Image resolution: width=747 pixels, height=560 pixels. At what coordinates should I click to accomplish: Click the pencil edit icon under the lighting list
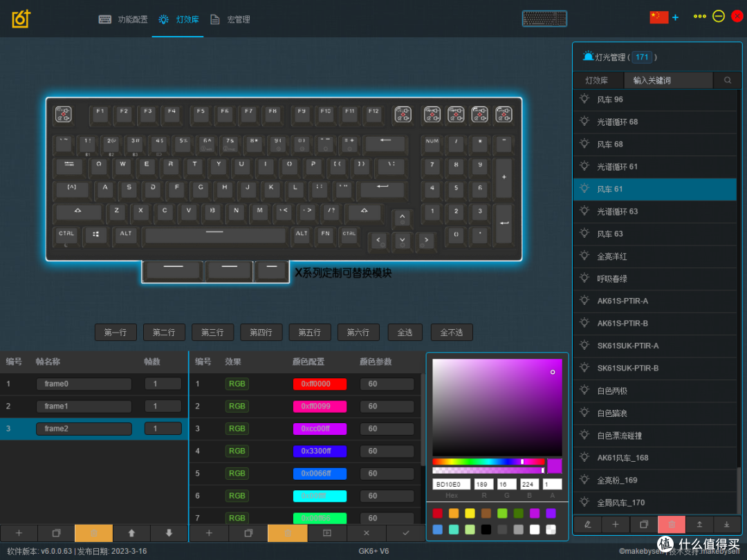click(x=588, y=524)
